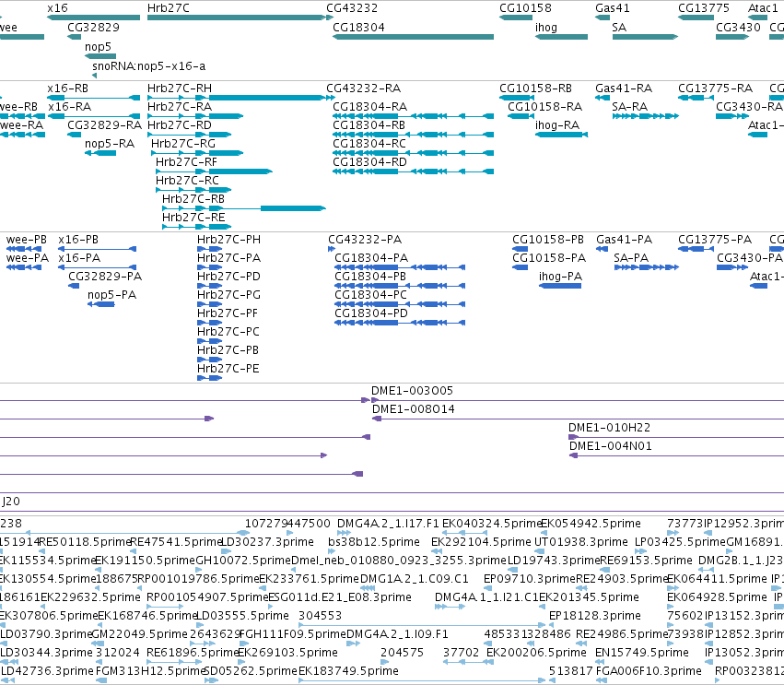
Task: Select the nop5-RA transcript label
Action: [x=110, y=144]
